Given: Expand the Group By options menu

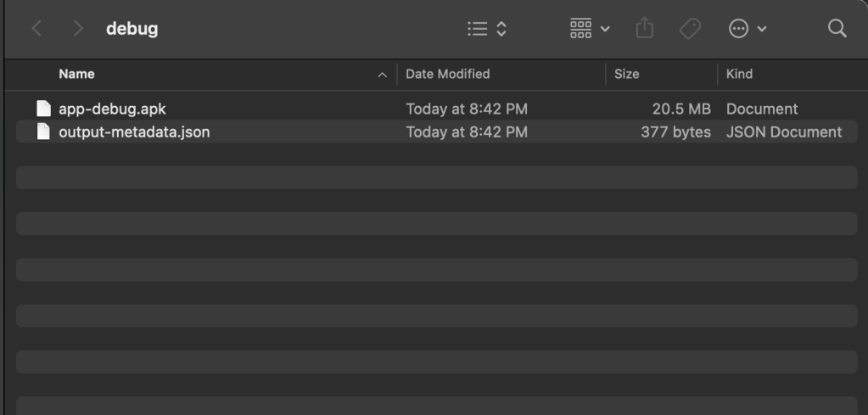Looking at the screenshot, I should 589,29.
